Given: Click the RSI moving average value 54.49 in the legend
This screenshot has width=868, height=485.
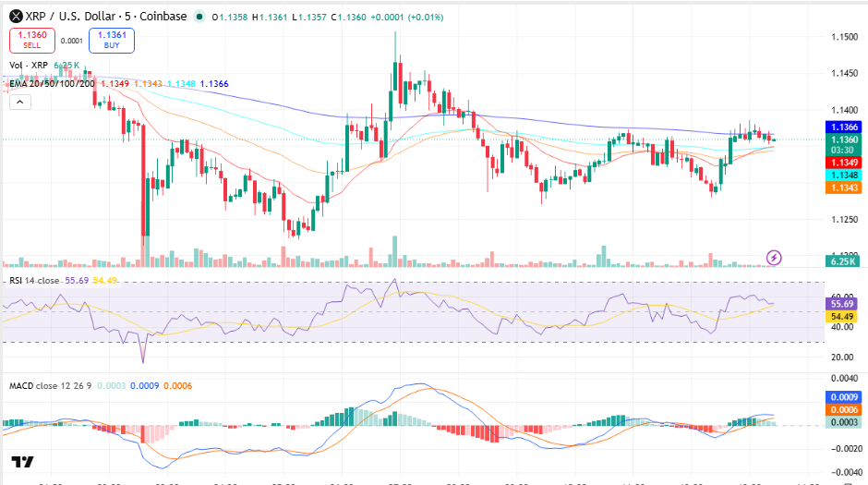Looking at the screenshot, I should [104, 281].
